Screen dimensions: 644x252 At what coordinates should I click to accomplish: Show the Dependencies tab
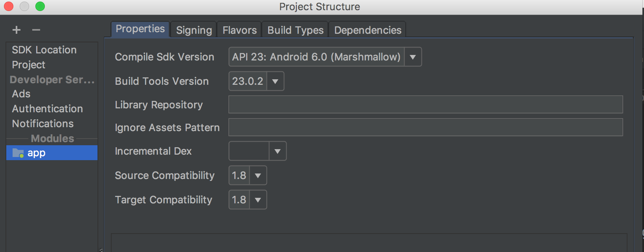pos(368,30)
